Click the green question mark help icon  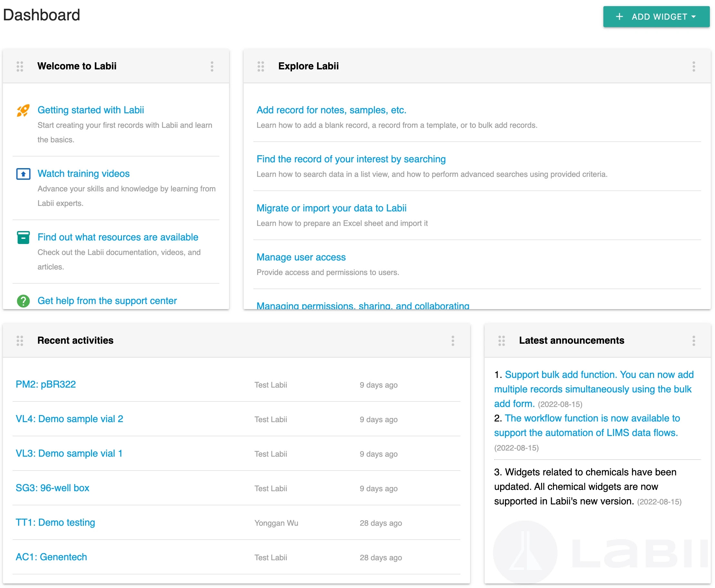[23, 301]
